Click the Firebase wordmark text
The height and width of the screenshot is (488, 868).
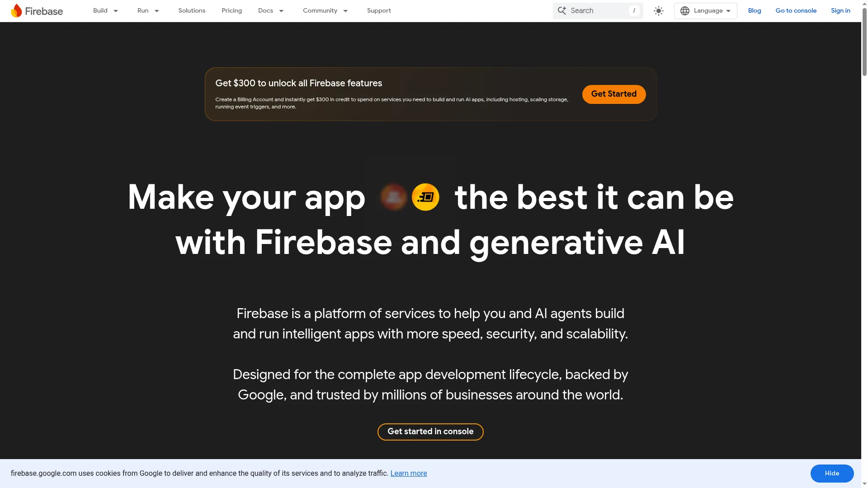[x=44, y=11]
